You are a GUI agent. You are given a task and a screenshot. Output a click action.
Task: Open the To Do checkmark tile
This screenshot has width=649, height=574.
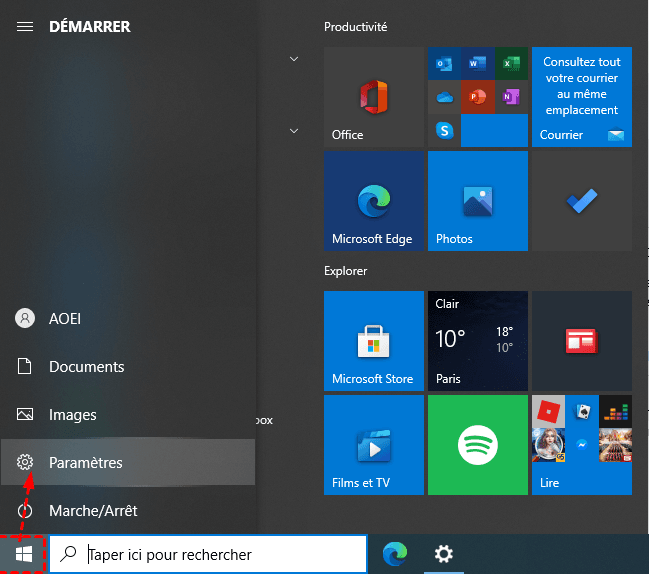click(x=582, y=201)
